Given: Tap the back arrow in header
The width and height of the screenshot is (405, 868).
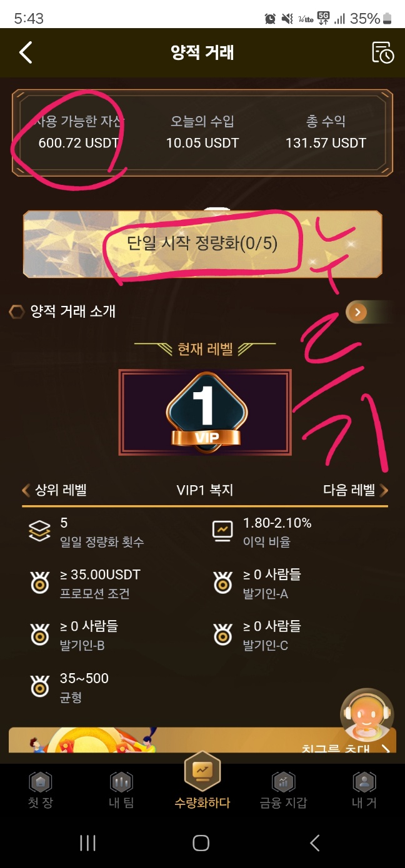Looking at the screenshot, I should click(x=26, y=52).
